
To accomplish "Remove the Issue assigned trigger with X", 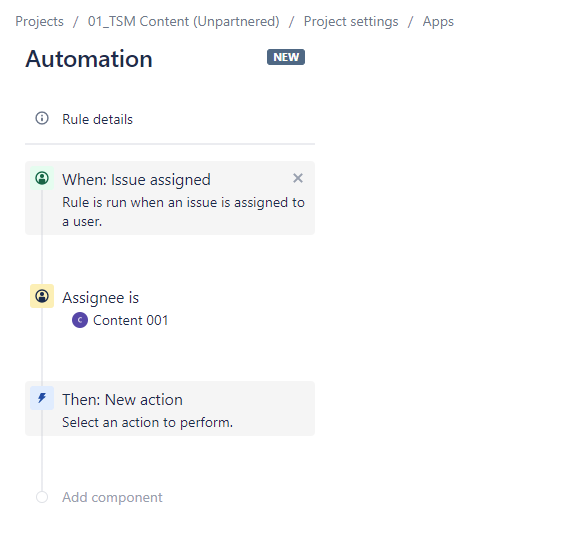I will tap(298, 178).
